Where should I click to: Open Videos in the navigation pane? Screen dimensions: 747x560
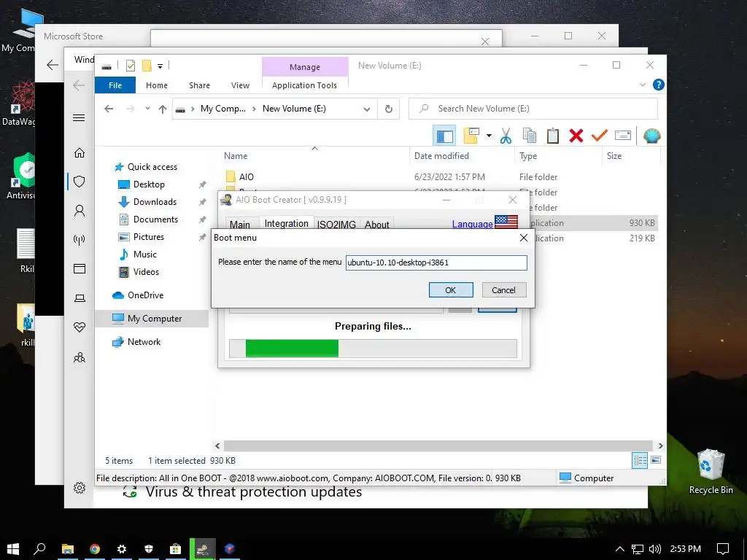click(146, 272)
